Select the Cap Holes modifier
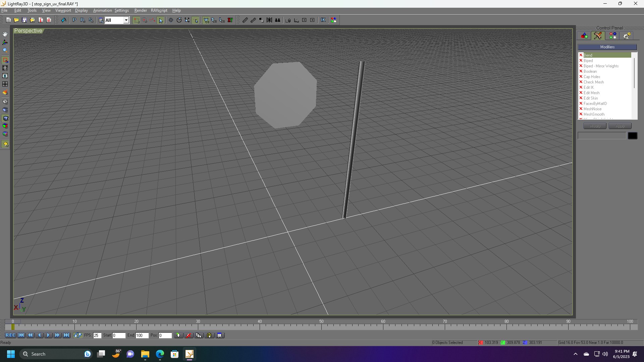The image size is (644, 362). [592, 77]
